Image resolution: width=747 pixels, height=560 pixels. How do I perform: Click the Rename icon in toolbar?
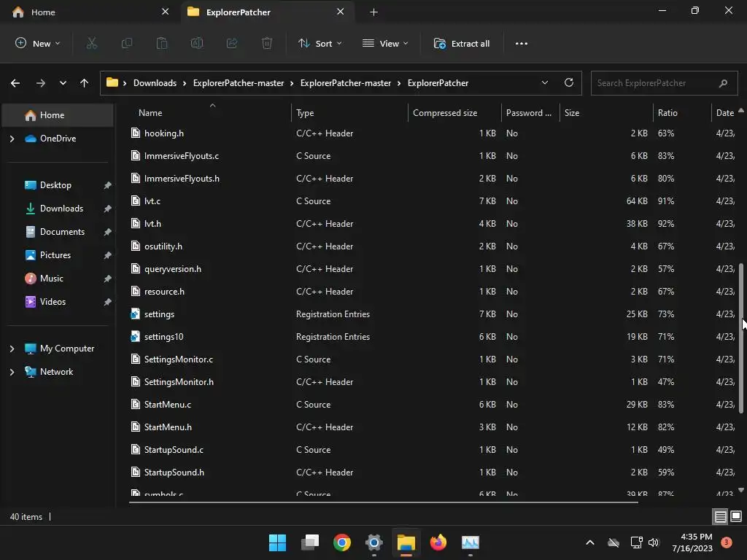pos(197,43)
